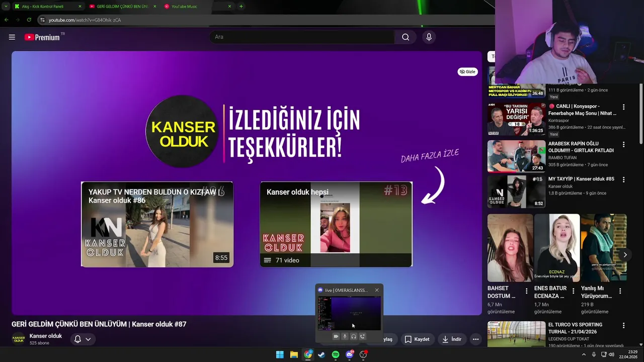
Task: Download video with İndir button
Action: [x=452, y=339]
